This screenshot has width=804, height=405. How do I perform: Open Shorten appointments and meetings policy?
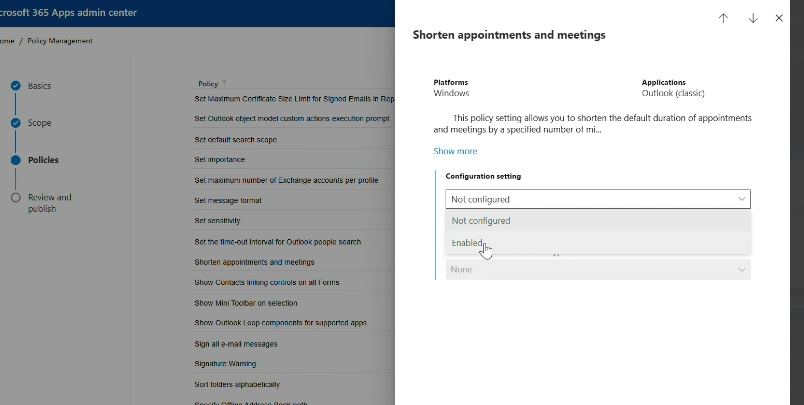(254, 262)
